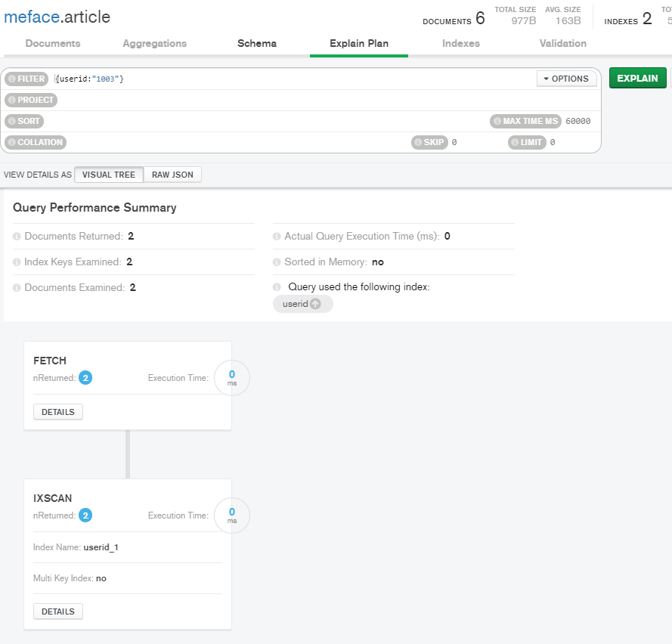
Task: Click the info icon on PROJECT label
Action: click(x=11, y=100)
